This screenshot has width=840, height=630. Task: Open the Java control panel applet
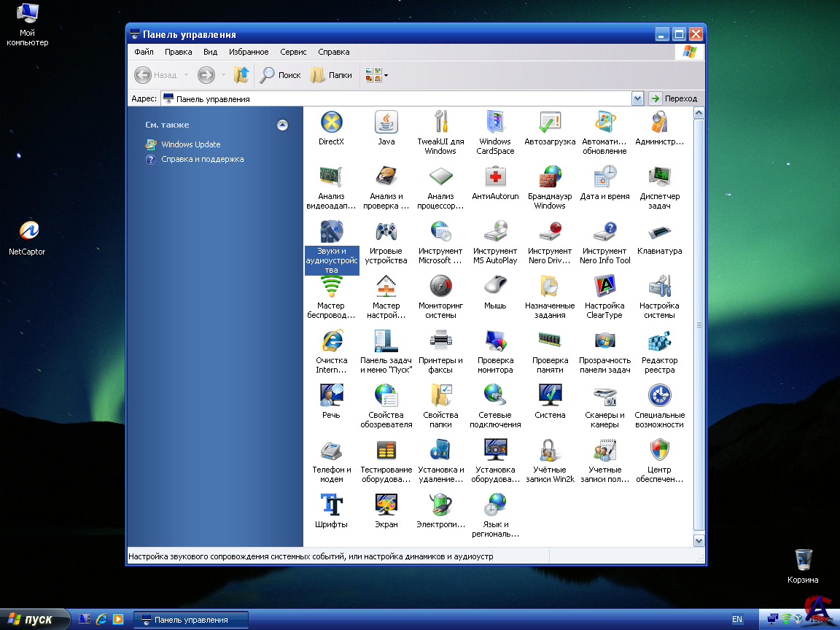pos(386,122)
